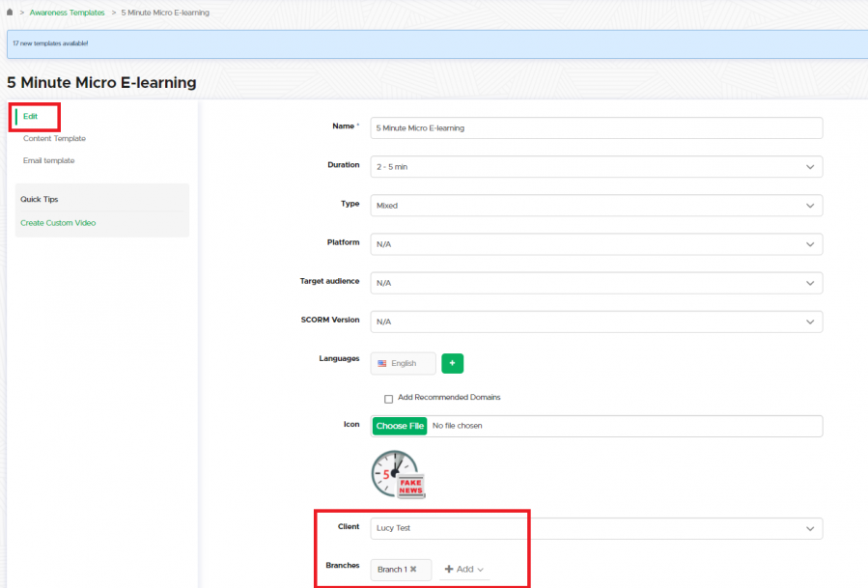The width and height of the screenshot is (868, 588).
Task: Switch to Email template sidebar item
Action: [48, 160]
